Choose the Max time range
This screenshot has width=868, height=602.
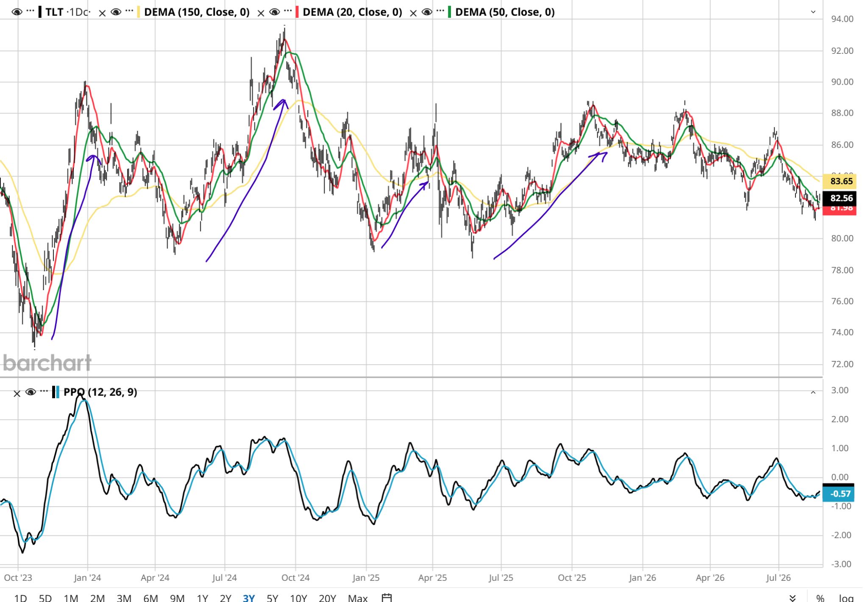pos(358,598)
